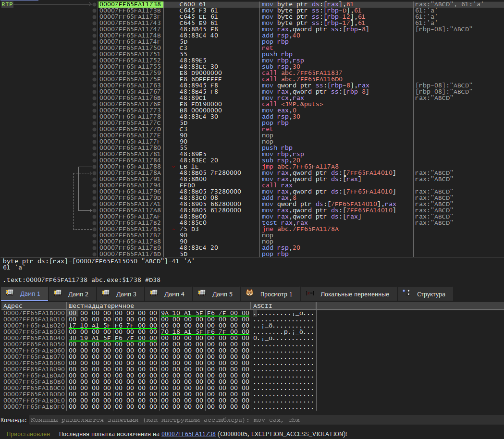Click the Приостановлен status label
The width and height of the screenshot is (504, 439).
tap(28, 434)
